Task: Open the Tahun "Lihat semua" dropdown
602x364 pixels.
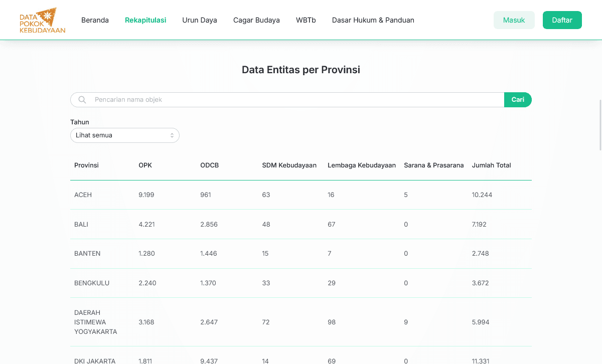Action: (x=124, y=135)
